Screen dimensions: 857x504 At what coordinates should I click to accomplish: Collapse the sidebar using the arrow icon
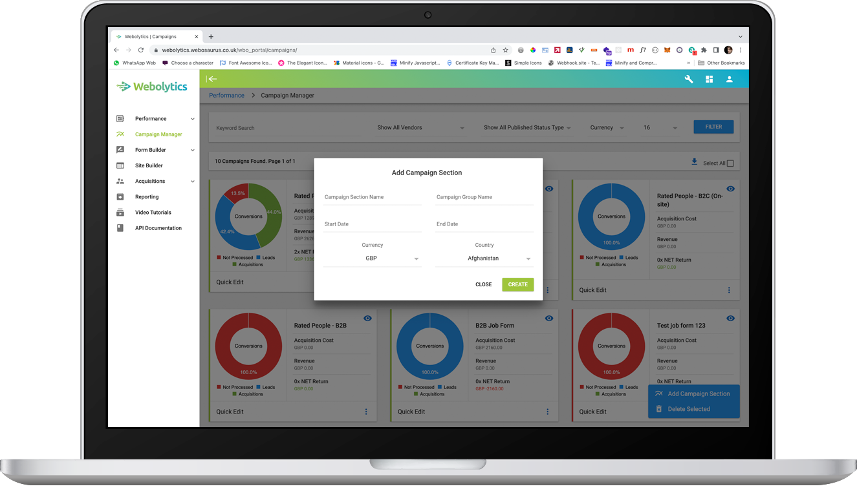coord(212,79)
